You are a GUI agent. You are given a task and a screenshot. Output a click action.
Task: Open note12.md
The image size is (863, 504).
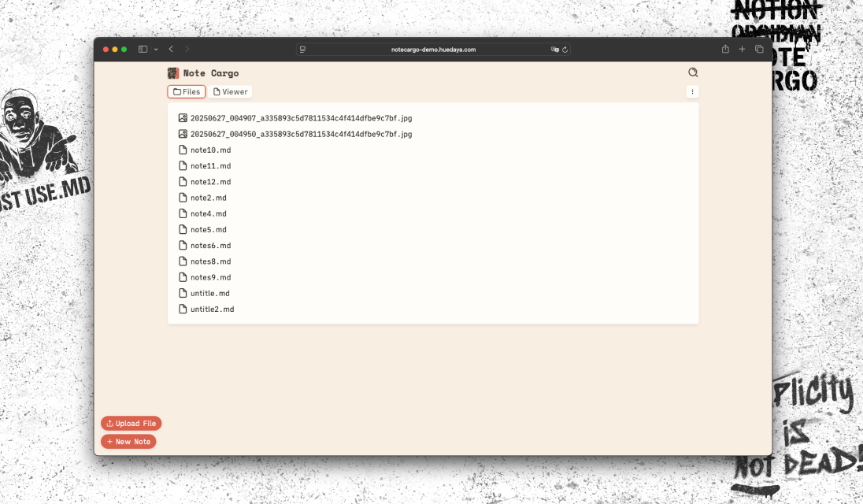211,182
